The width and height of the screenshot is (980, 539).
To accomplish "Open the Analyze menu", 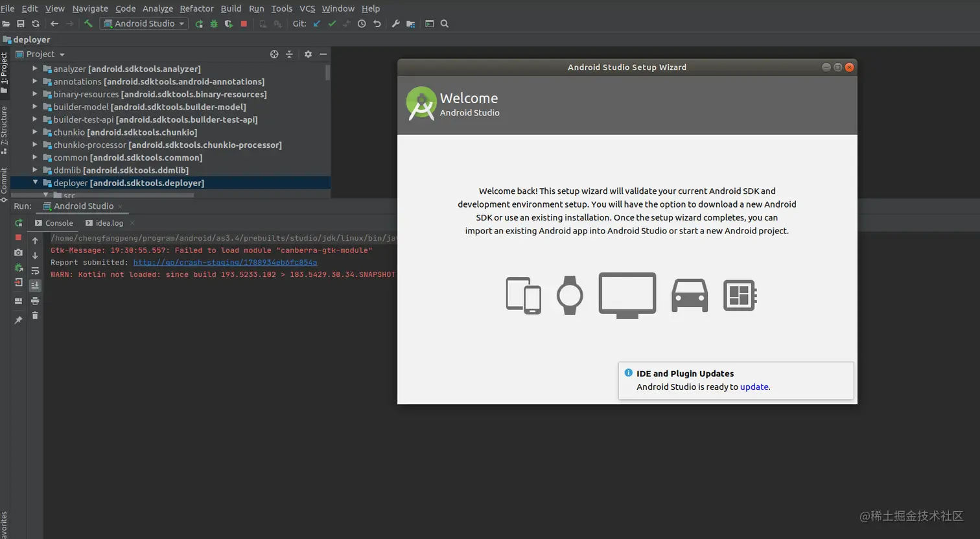I will click(157, 8).
